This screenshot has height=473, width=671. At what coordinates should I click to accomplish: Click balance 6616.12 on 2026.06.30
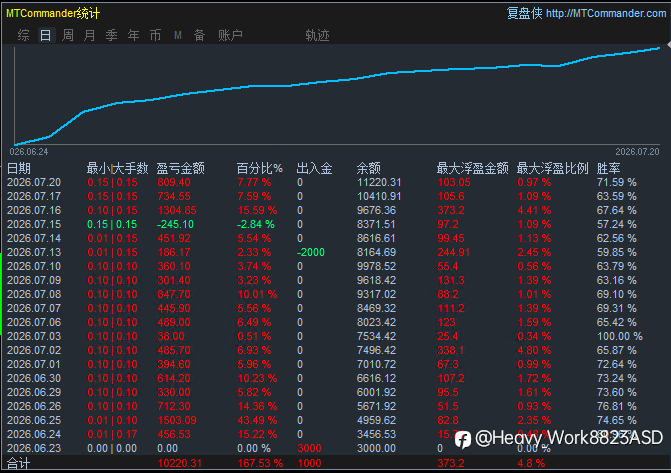(376, 378)
